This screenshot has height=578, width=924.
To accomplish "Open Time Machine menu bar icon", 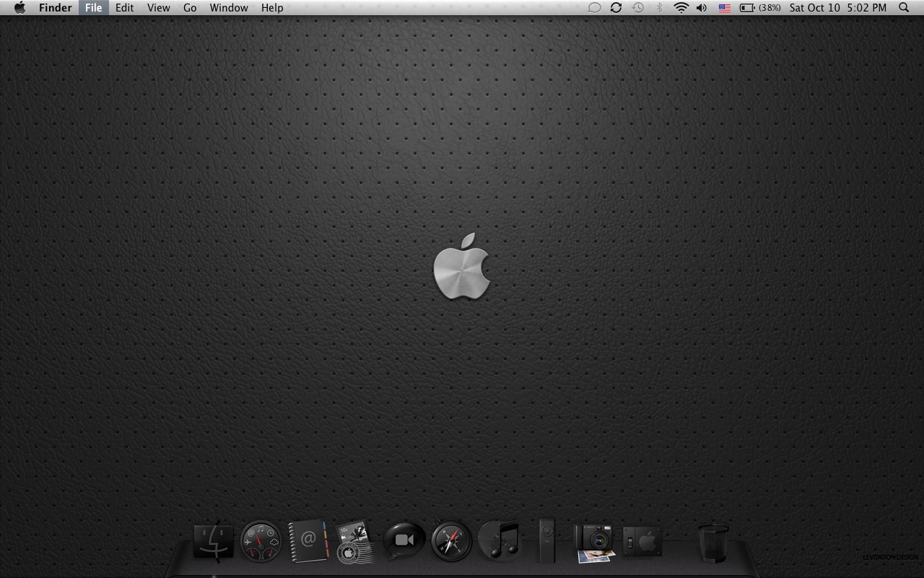I will pyautogui.click(x=638, y=8).
